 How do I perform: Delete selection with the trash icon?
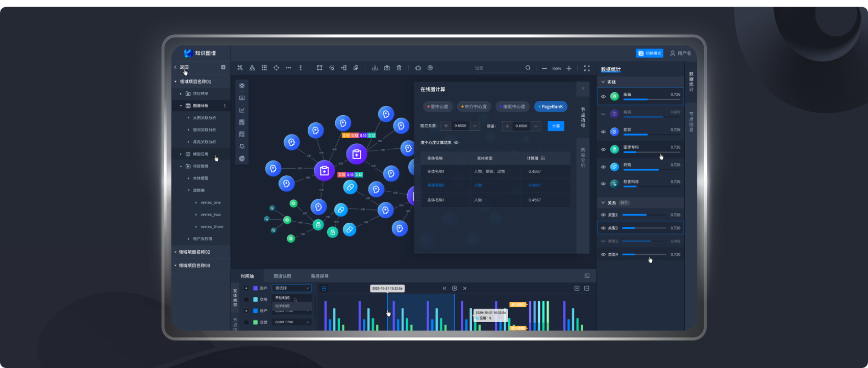click(399, 68)
